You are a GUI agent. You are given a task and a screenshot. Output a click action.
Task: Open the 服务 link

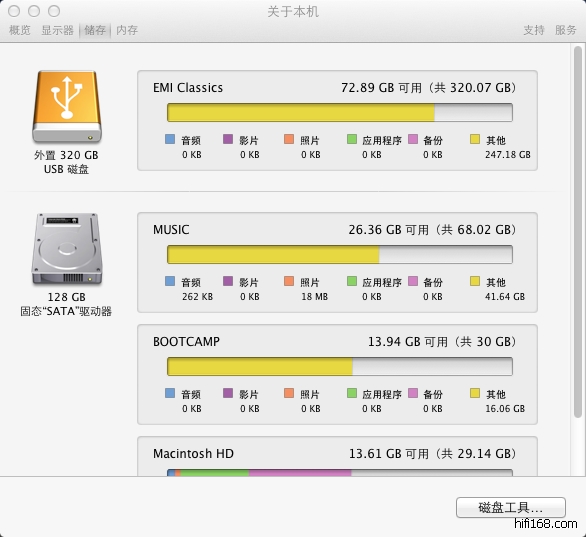tap(566, 30)
